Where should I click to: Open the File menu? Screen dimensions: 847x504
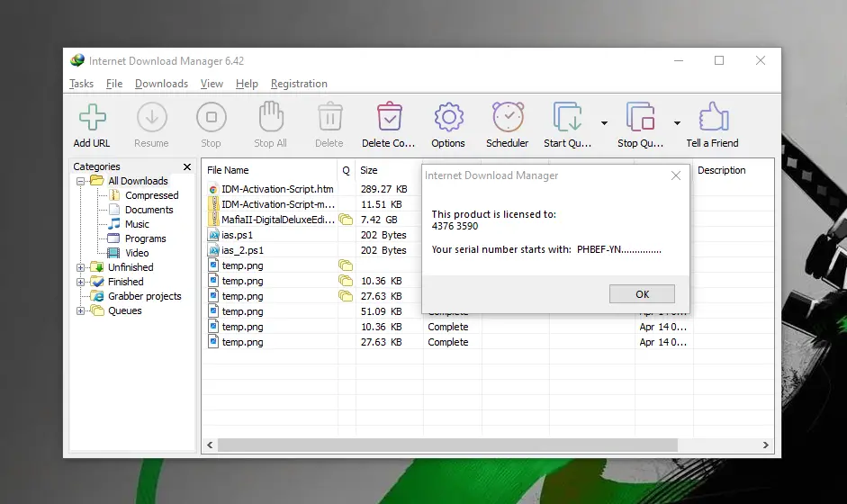pyautogui.click(x=114, y=84)
